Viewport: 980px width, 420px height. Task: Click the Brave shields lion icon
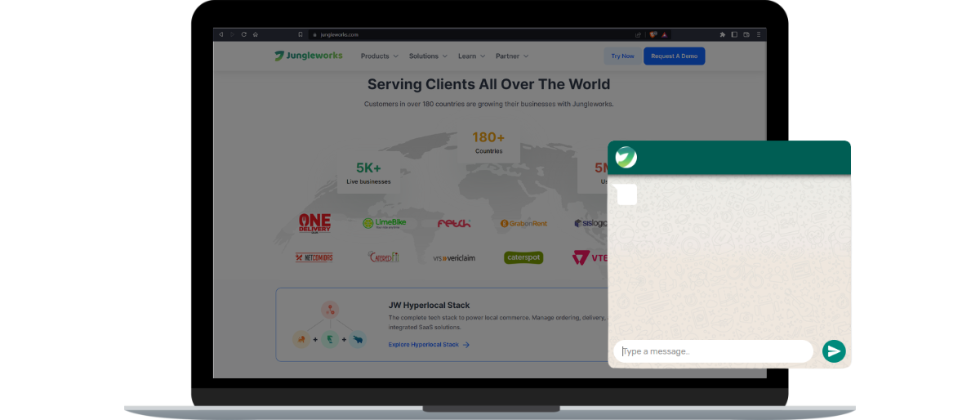tap(653, 34)
